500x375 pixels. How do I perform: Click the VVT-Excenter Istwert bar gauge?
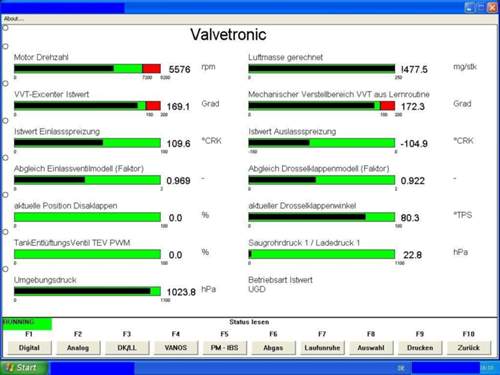click(x=87, y=106)
